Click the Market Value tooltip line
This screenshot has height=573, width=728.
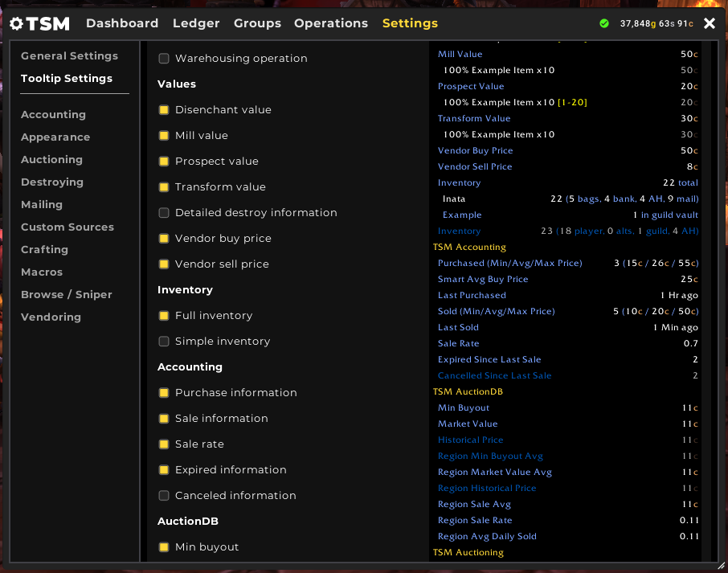click(567, 424)
